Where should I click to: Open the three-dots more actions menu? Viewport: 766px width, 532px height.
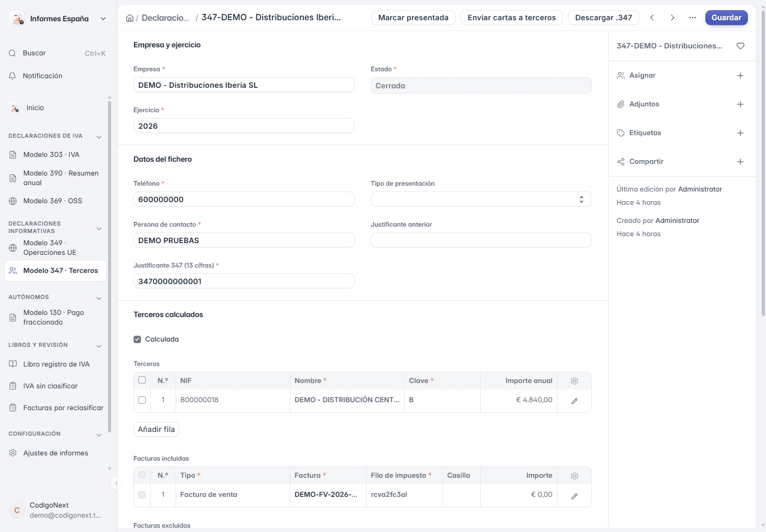[x=693, y=18]
